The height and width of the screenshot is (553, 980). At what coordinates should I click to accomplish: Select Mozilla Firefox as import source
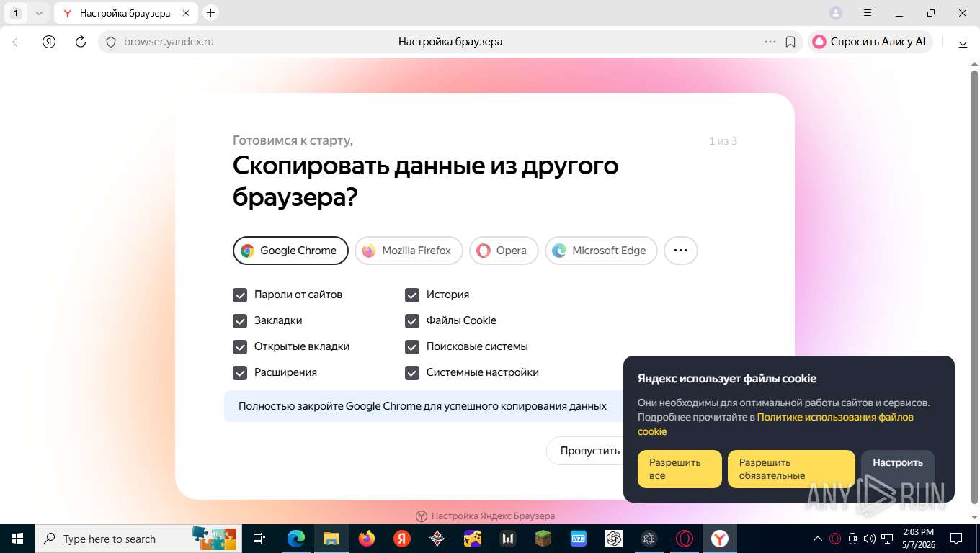pos(409,251)
